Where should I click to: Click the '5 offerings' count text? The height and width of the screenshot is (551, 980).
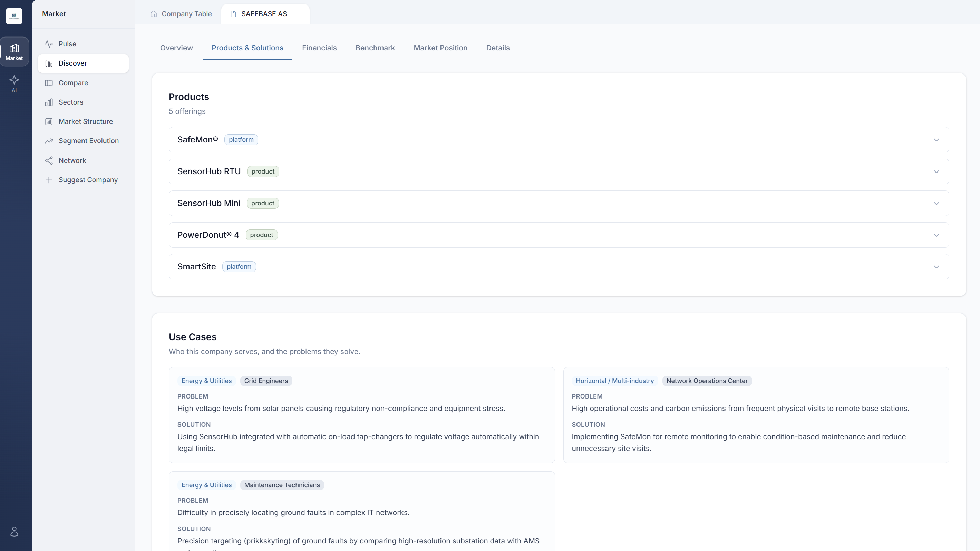click(187, 111)
